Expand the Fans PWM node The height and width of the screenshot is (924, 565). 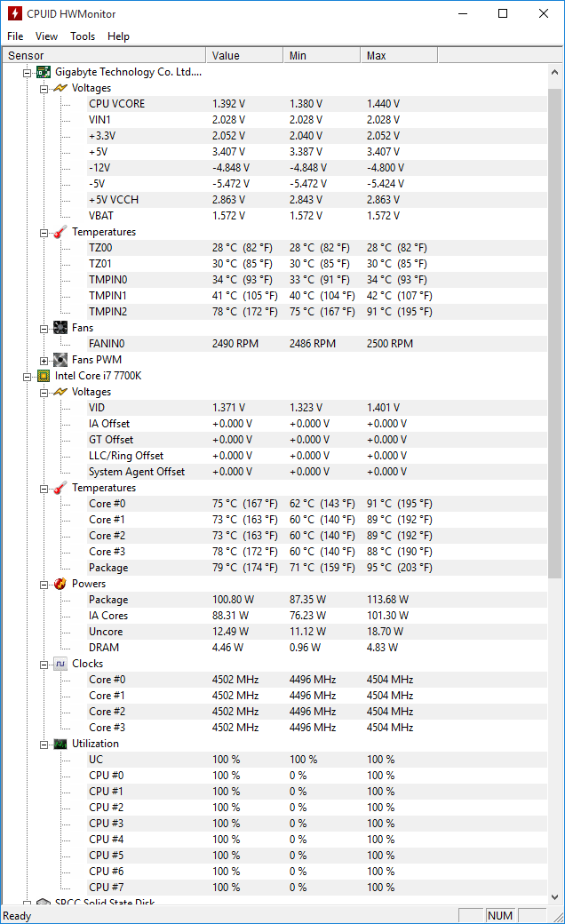tap(44, 360)
